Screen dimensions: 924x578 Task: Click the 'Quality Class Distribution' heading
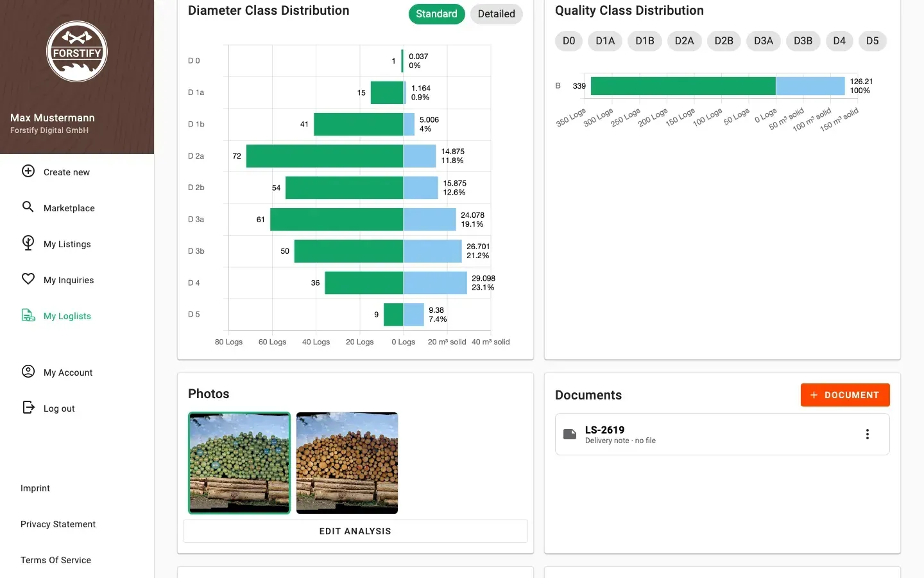click(629, 10)
